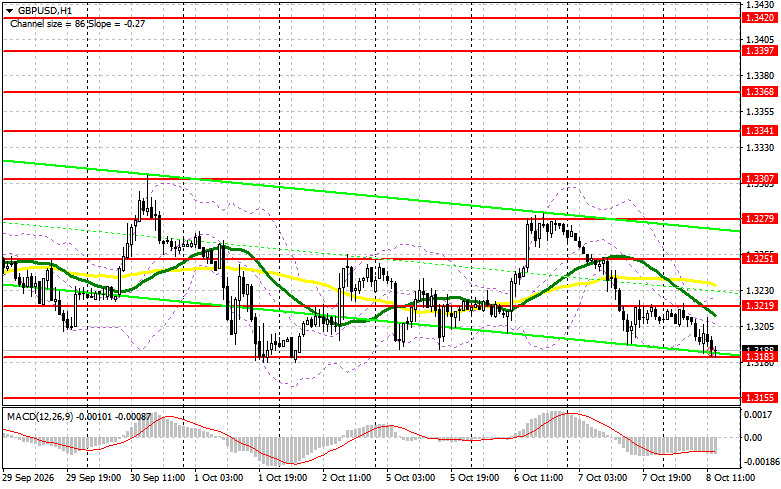Click the 0.0017 MACD scale value

760,414
